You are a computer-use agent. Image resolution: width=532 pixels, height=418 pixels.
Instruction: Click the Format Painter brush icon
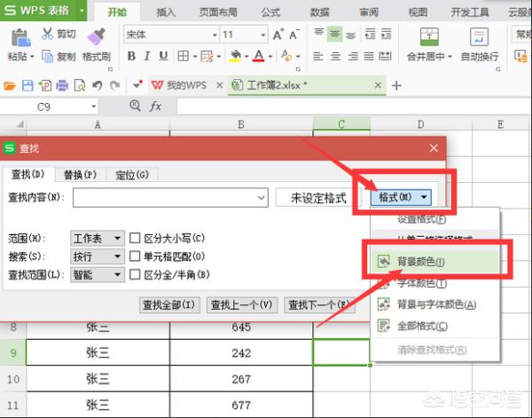point(96,35)
